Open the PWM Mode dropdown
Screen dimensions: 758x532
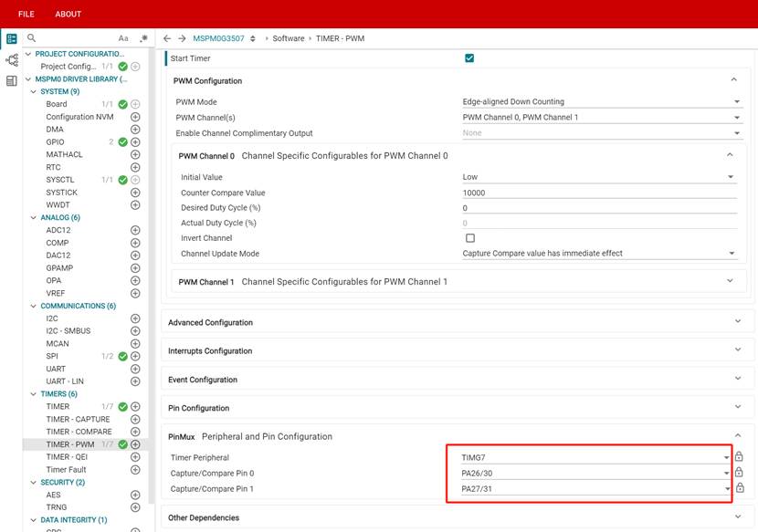600,102
